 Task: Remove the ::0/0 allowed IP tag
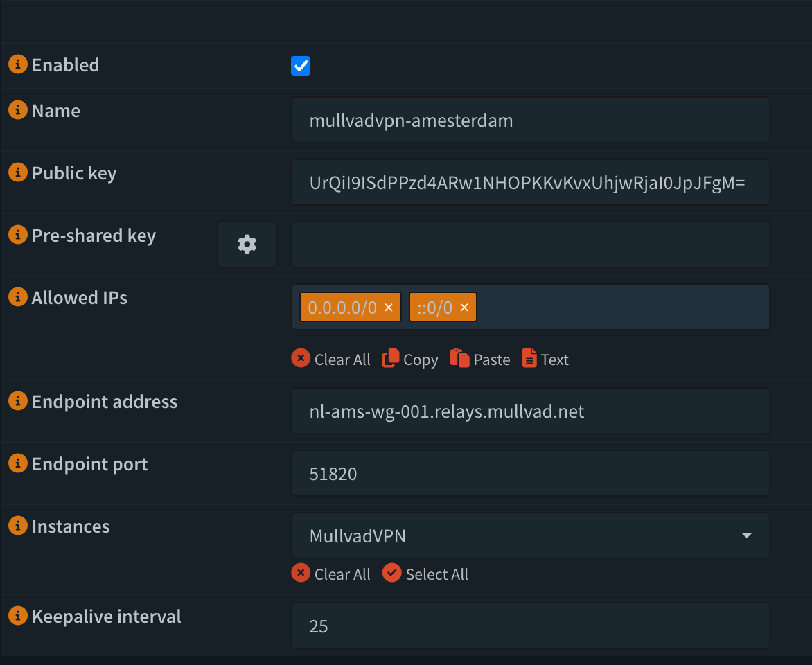464,308
